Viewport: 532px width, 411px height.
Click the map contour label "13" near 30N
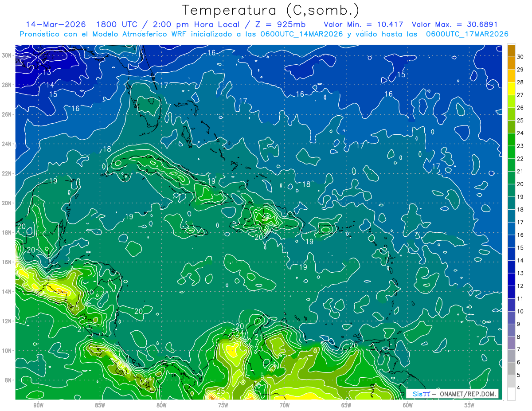coord(47,72)
